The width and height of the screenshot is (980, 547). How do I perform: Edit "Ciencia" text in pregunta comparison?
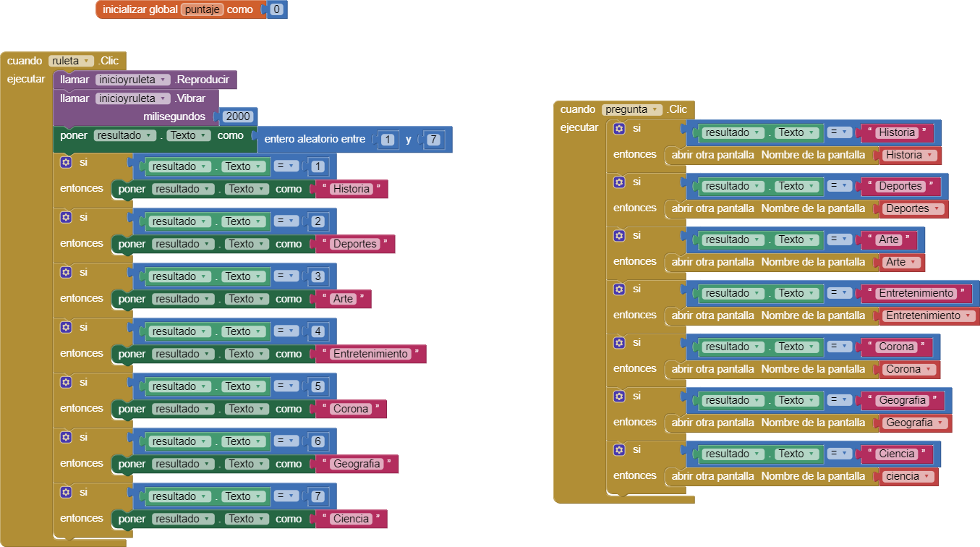[897, 454]
